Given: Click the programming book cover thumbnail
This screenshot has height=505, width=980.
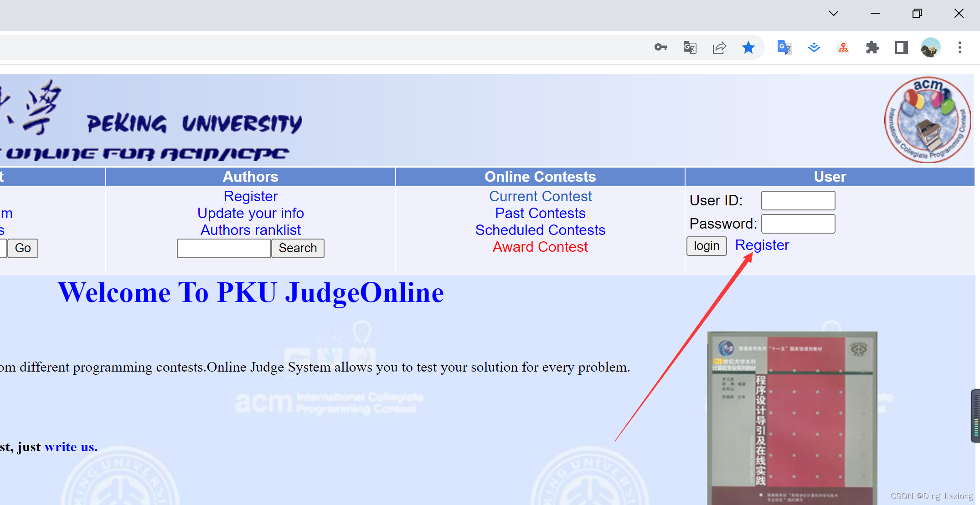Looking at the screenshot, I should pyautogui.click(x=792, y=418).
